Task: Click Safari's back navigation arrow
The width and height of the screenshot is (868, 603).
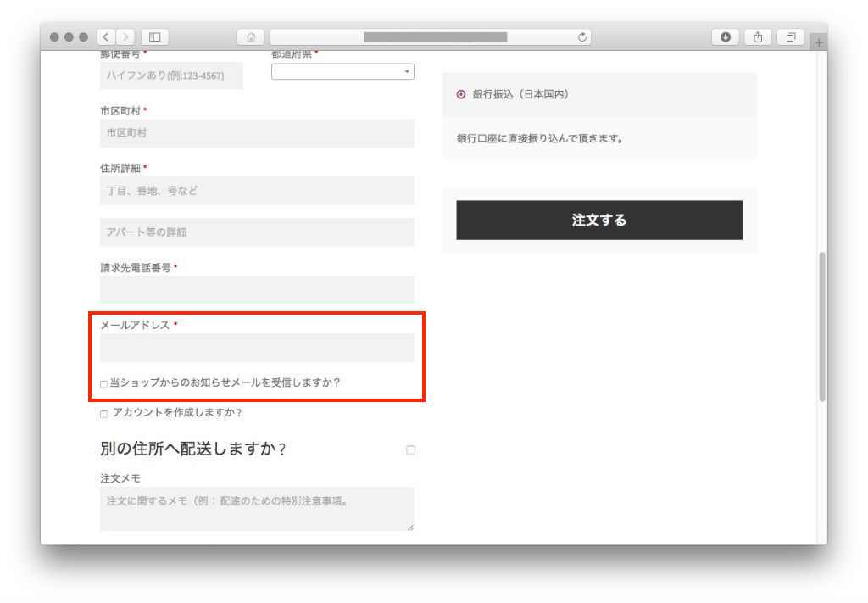Action: (106, 37)
